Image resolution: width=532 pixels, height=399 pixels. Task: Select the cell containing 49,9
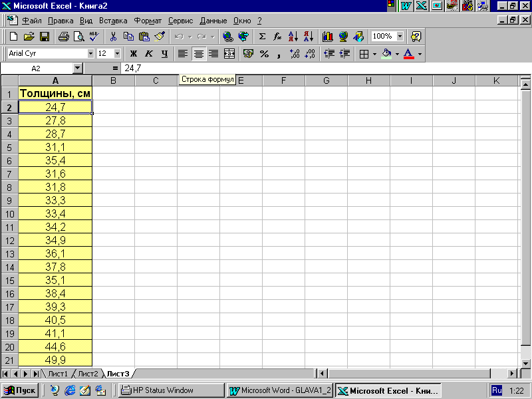coord(55,360)
